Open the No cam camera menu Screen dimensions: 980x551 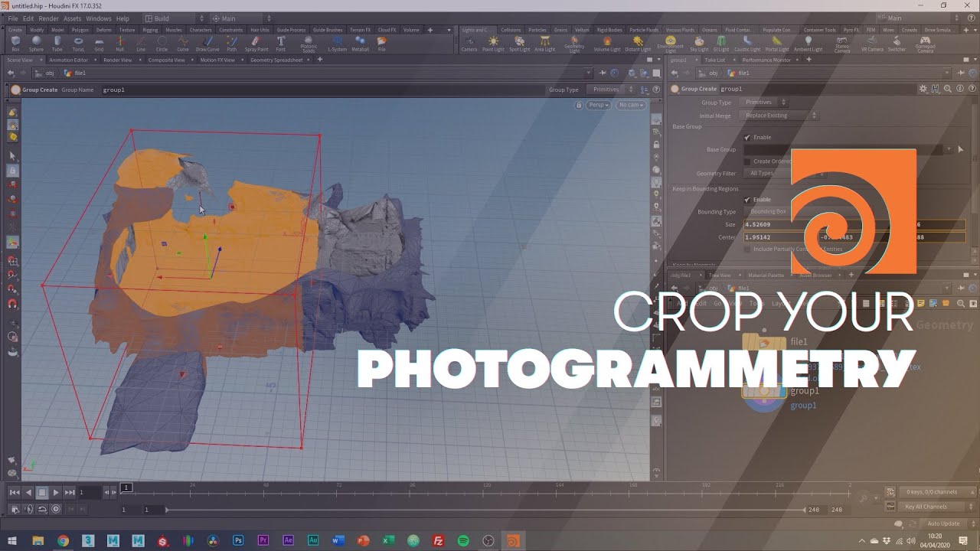pos(631,105)
